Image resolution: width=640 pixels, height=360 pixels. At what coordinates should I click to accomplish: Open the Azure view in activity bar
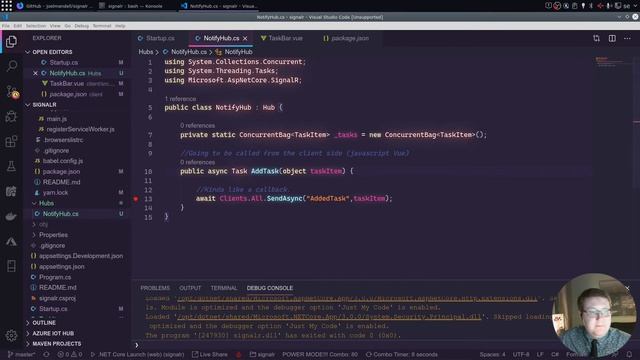[11, 242]
